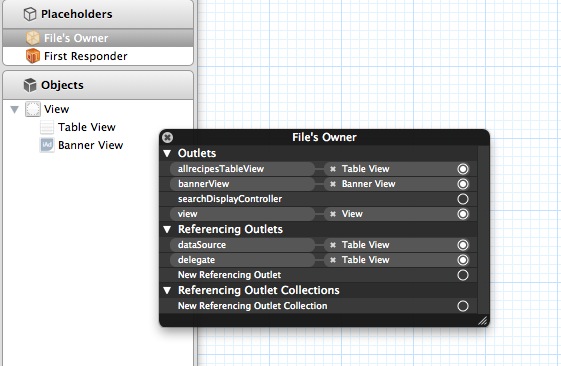Viewport: 561px width, 366px height.
Task: Click the New Referencing Outlet connection circle
Action: (x=463, y=275)
